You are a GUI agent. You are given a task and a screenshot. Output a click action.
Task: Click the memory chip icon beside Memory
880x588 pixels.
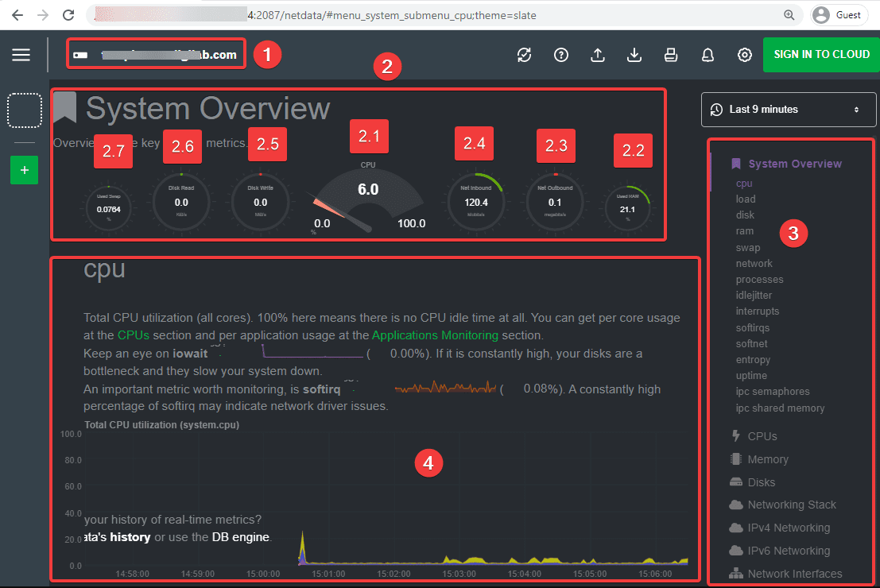pyautogui.click(x=735, y=459)
